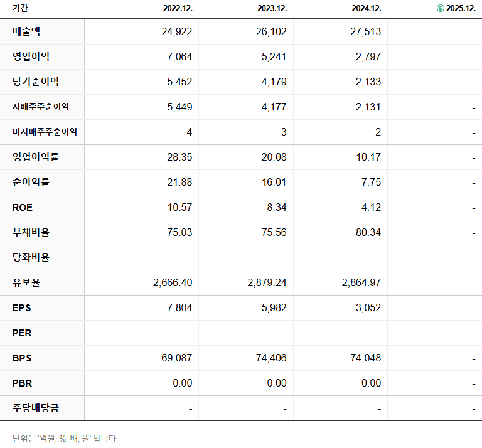Click the 영업이익률 row label
Image resolution: width=482 pixels, height=448 pixels.
[36, 157]
